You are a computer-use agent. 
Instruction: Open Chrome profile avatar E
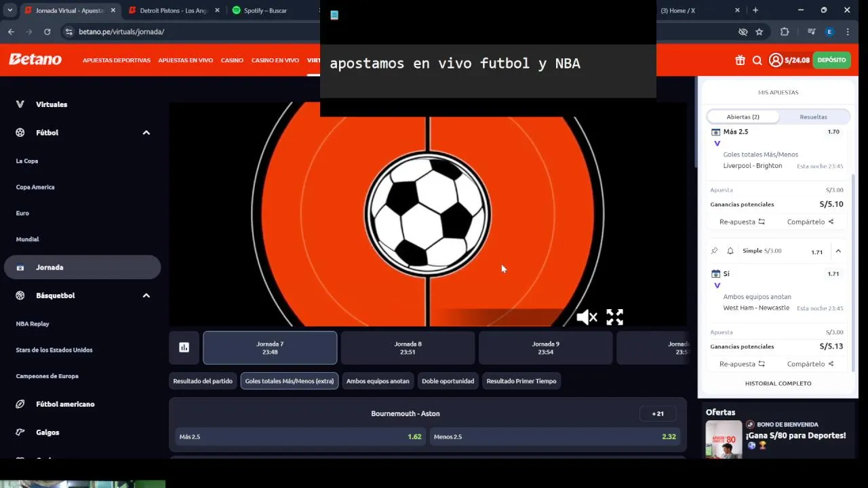(829, 32)
